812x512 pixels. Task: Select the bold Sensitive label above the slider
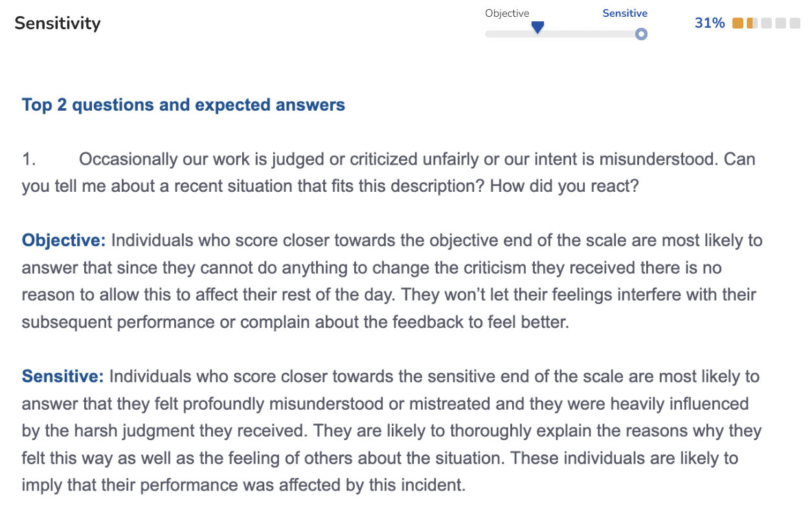click(625, 14)
